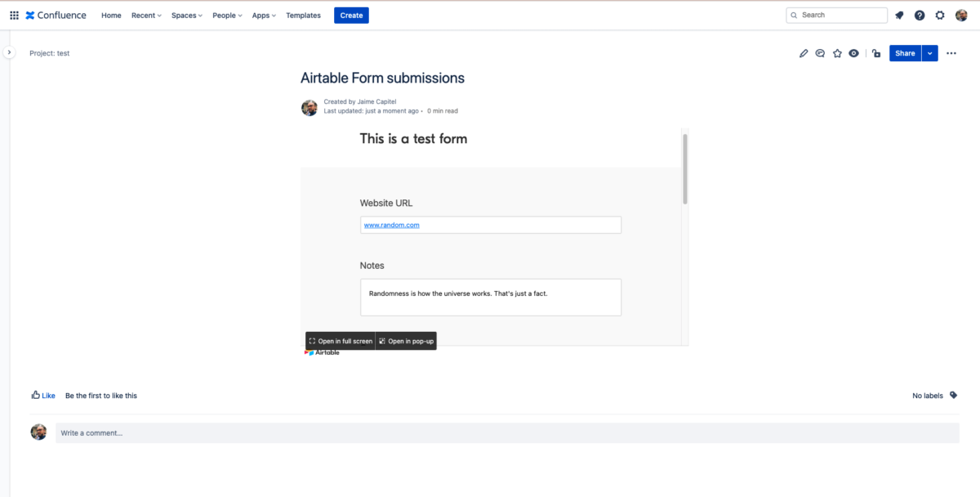Click into the Search field

[836, 15]
